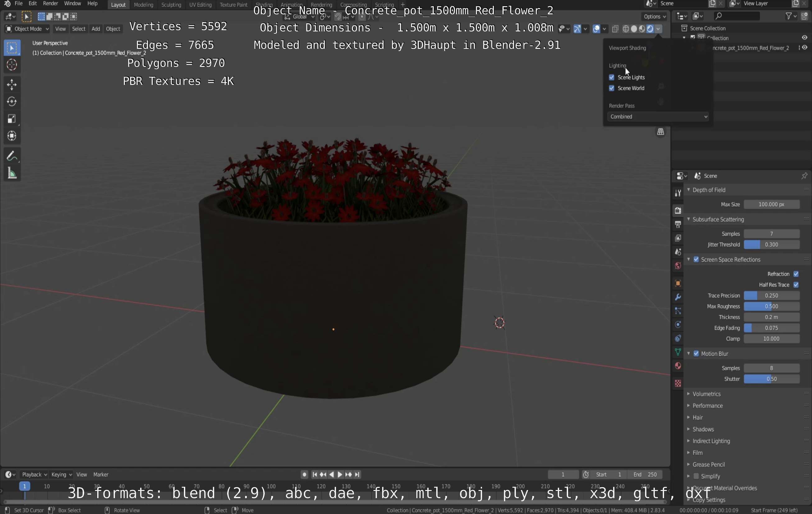Open the Render Pass Combined dropdown

tap(658, 117)
